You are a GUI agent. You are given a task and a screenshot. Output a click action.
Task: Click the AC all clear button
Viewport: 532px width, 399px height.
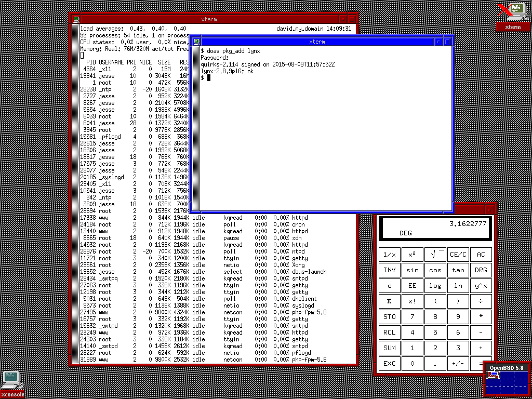(481, 255)
